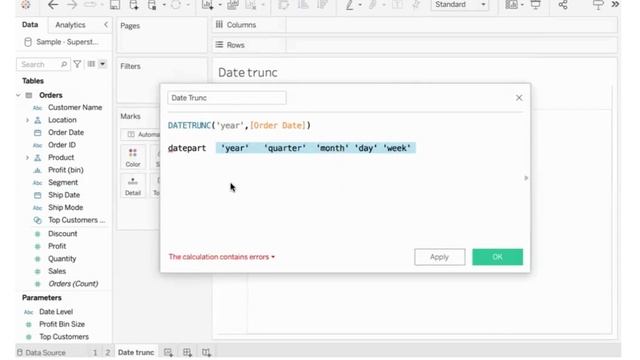Expand the Product hierarchy
The width and height of the screenshot is (640, 360).
coord(27,158)
